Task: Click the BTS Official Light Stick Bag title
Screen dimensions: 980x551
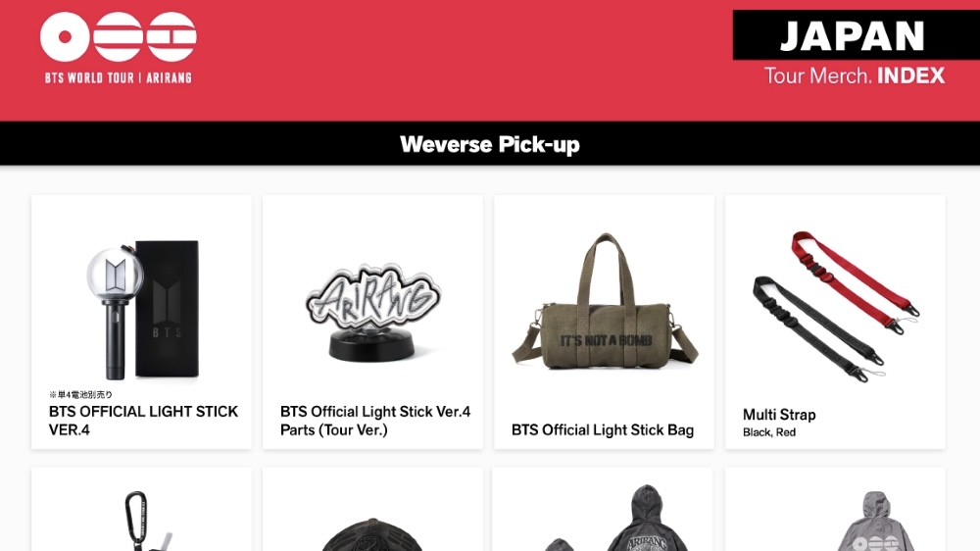Action: (603, 429)
